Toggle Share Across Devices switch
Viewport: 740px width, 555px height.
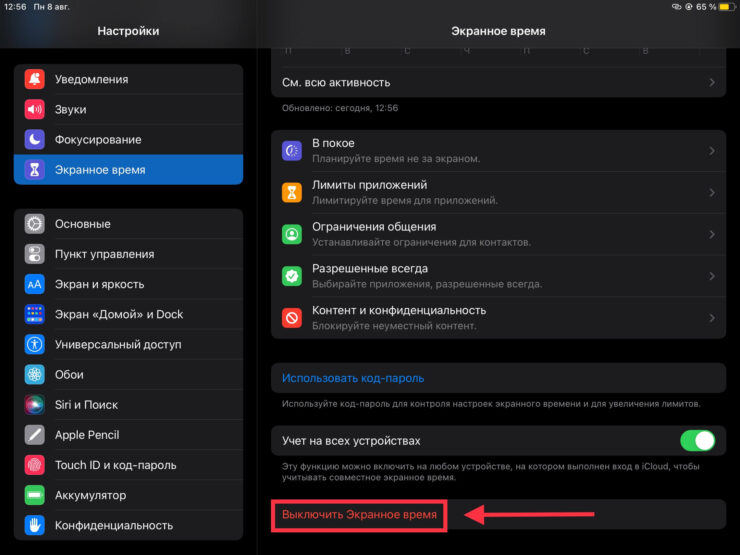click(697, 441)
